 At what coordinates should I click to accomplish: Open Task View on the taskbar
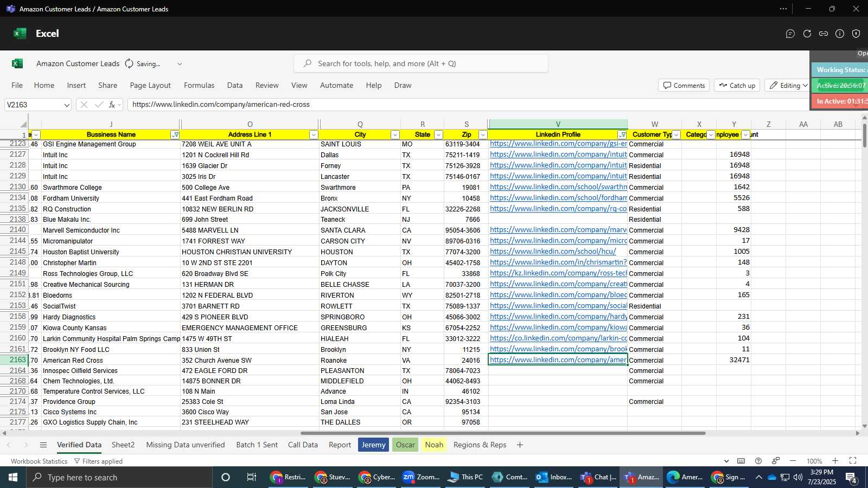click(x=251, y=477)
